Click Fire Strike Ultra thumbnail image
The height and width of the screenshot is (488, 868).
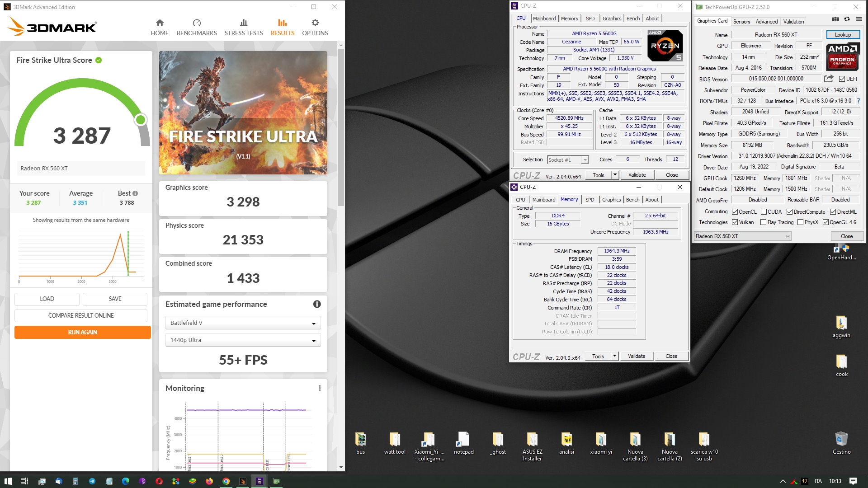coord(243,113)
